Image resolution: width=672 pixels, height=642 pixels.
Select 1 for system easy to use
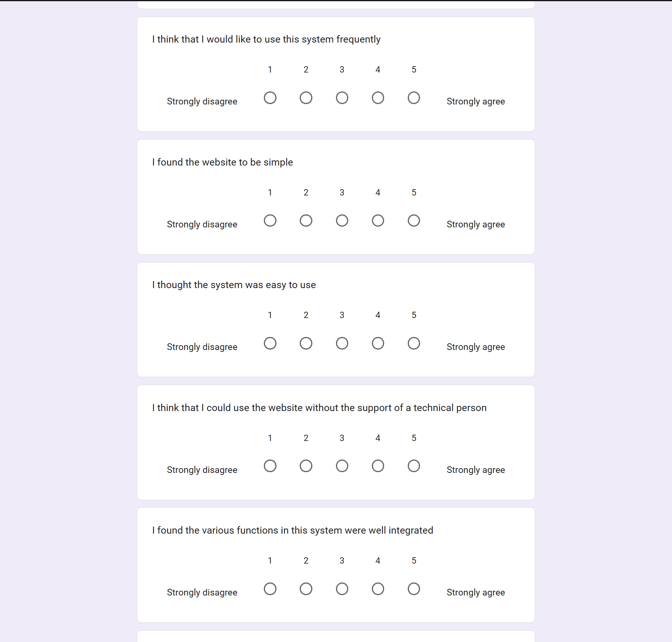(x=270, y=343)
